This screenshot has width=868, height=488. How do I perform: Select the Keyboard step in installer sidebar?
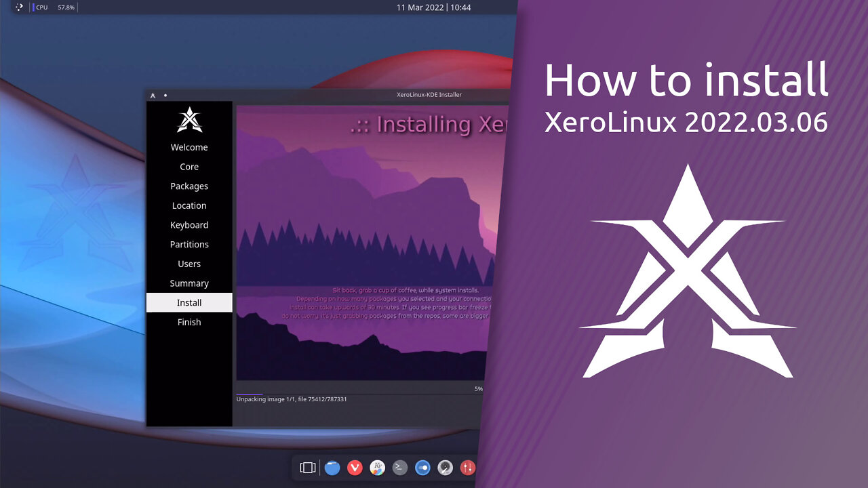click(x=189, y=225)
